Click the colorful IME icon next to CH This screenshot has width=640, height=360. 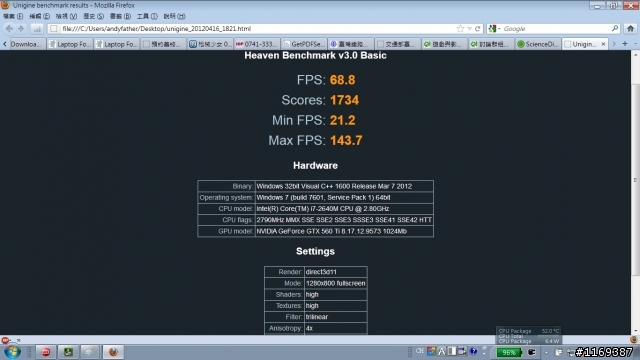[431, 351]
